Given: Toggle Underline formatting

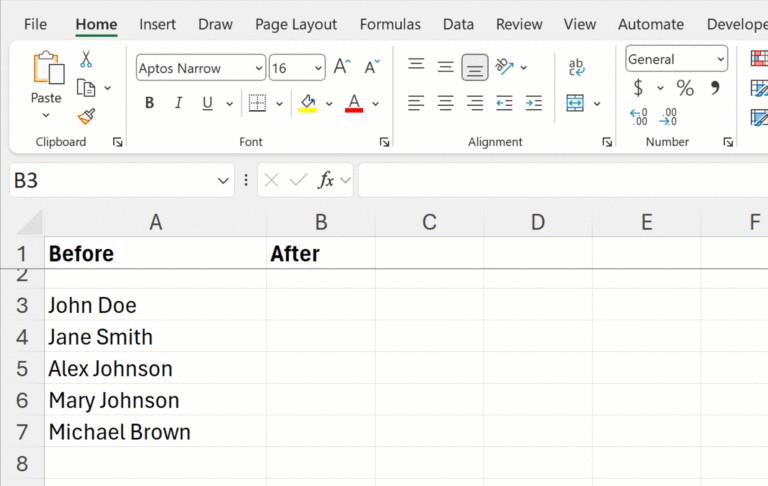Looking at the screenshot, I should pos(207,103).
